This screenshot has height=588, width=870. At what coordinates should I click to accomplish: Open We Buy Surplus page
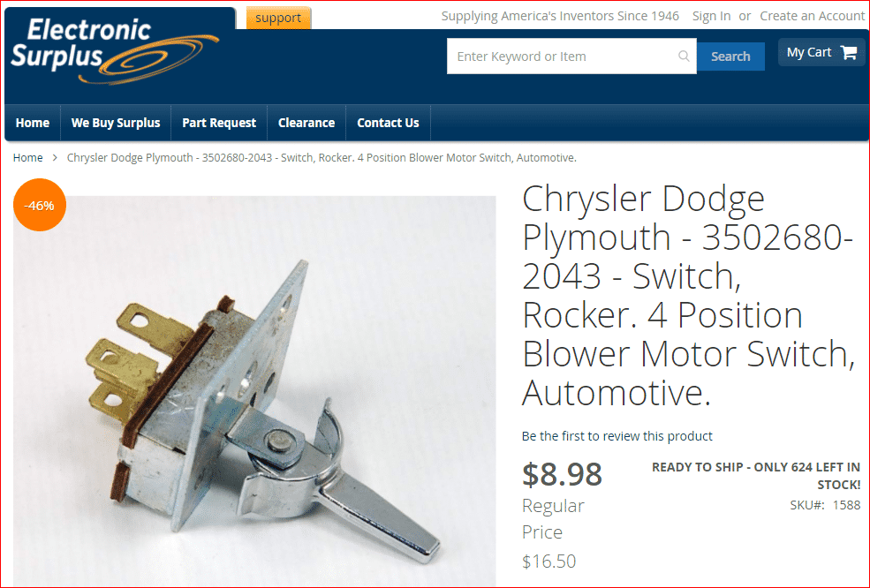pyautogui.click(x=116, y=123)
